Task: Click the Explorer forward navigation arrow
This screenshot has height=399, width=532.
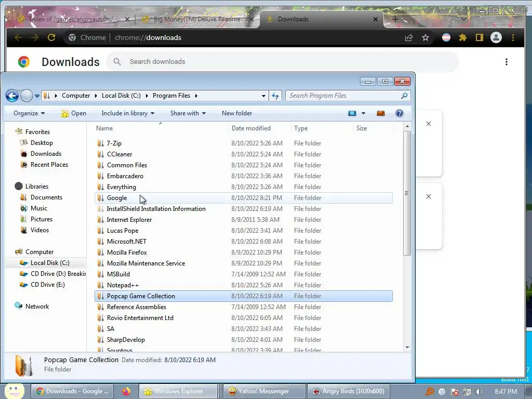Action: click(x=26, y=96)
